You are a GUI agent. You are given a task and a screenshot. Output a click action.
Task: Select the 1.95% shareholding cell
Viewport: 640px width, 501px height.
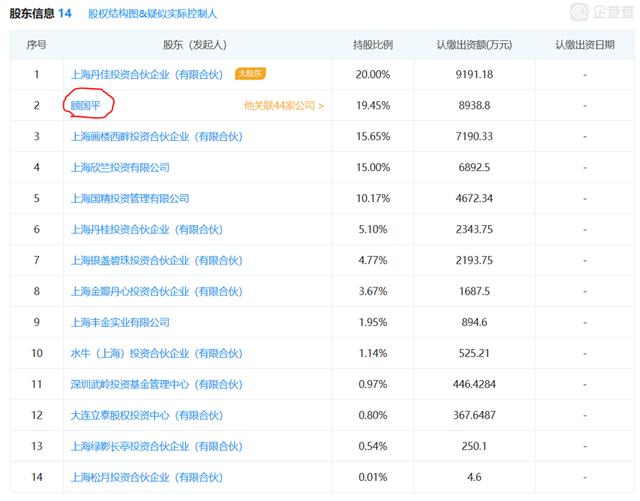pos(373,323)
